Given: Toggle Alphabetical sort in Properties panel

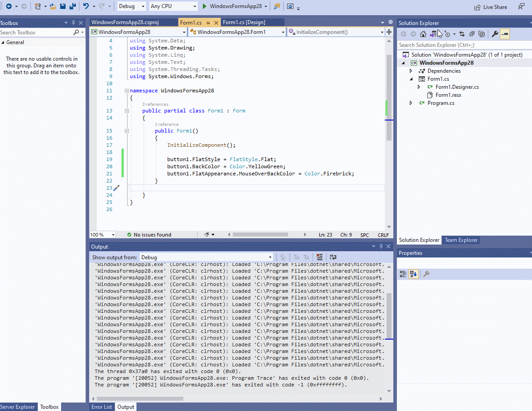Looking at the screenshot, I should click(413, 274).
